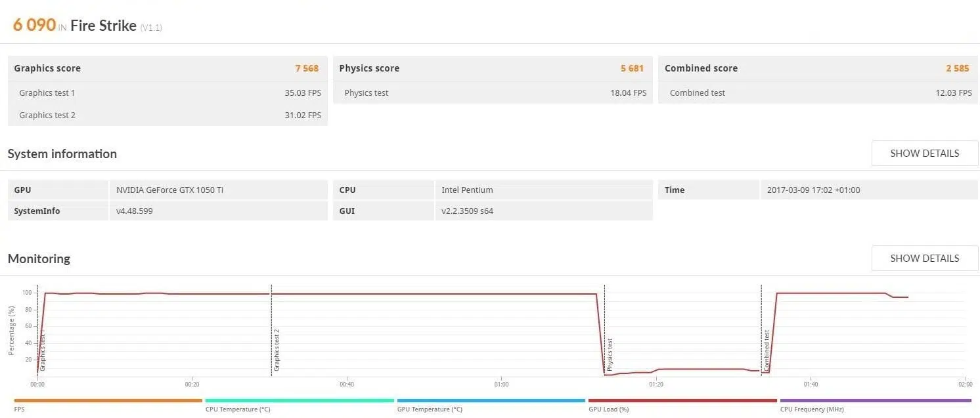This screenshot has width=980, height=418.
Task: Toggle the FPS legend bar
Action: pyautogui.click(x=108, y=400)
